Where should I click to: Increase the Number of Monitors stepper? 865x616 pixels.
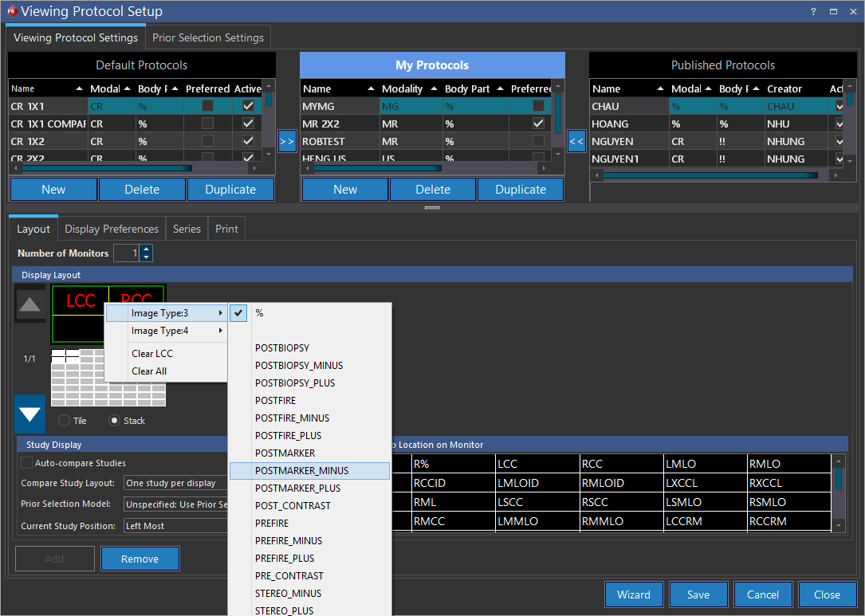(146, 249)
